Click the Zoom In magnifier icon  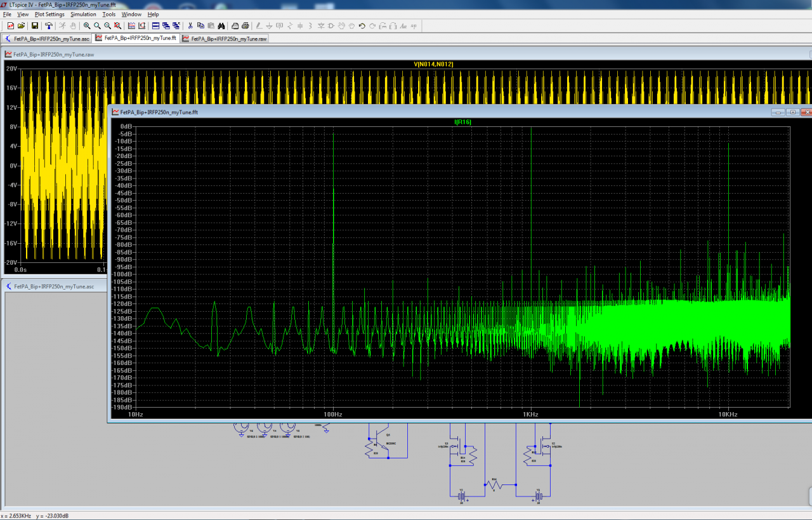tap(87, 26)
